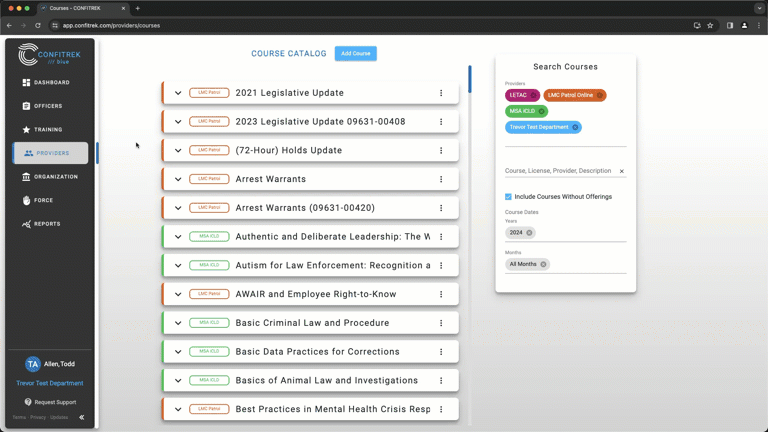
Task: Click the course search text field
Action: point(559,171)
